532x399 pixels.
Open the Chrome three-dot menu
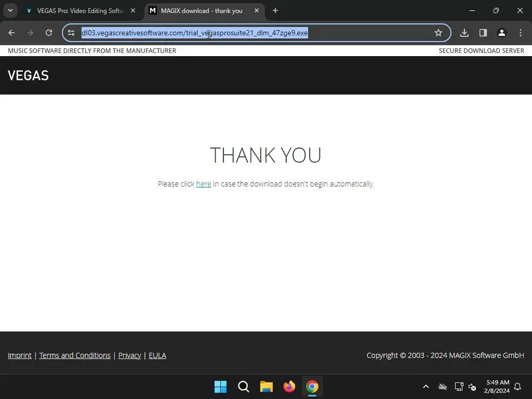[x=521, y=33]
